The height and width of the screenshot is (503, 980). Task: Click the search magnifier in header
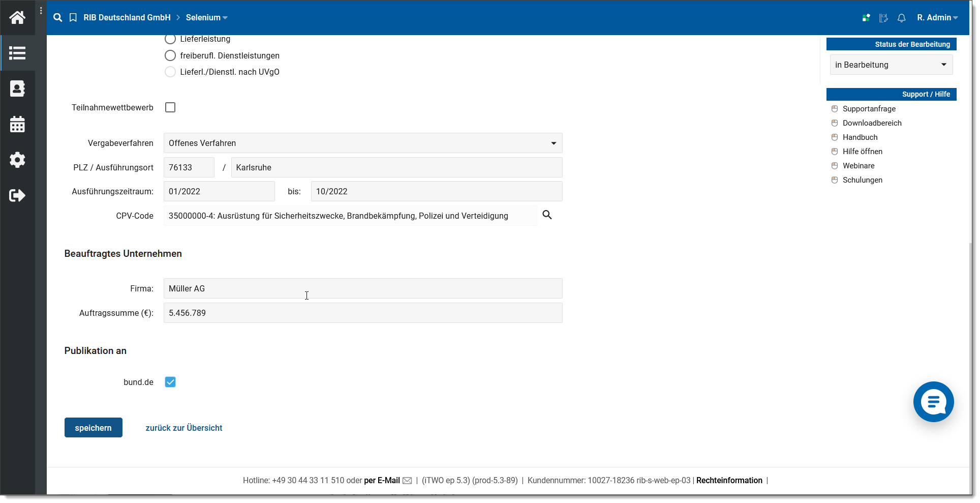point(58,18)
